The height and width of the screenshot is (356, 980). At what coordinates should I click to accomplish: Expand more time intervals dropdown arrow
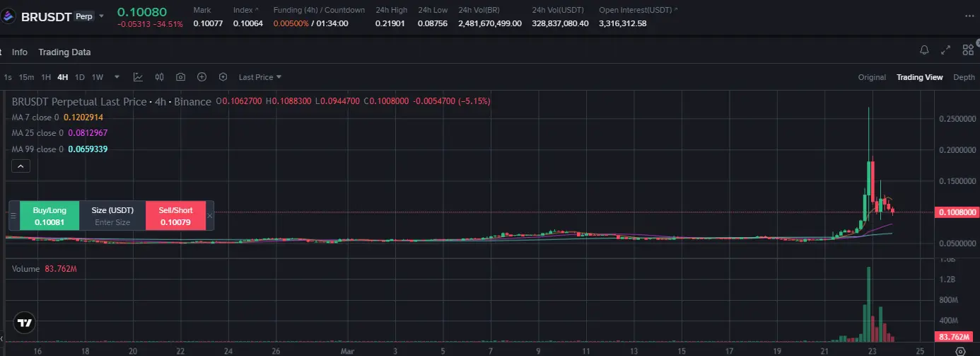pyautogui.click(x=117, y=77)
